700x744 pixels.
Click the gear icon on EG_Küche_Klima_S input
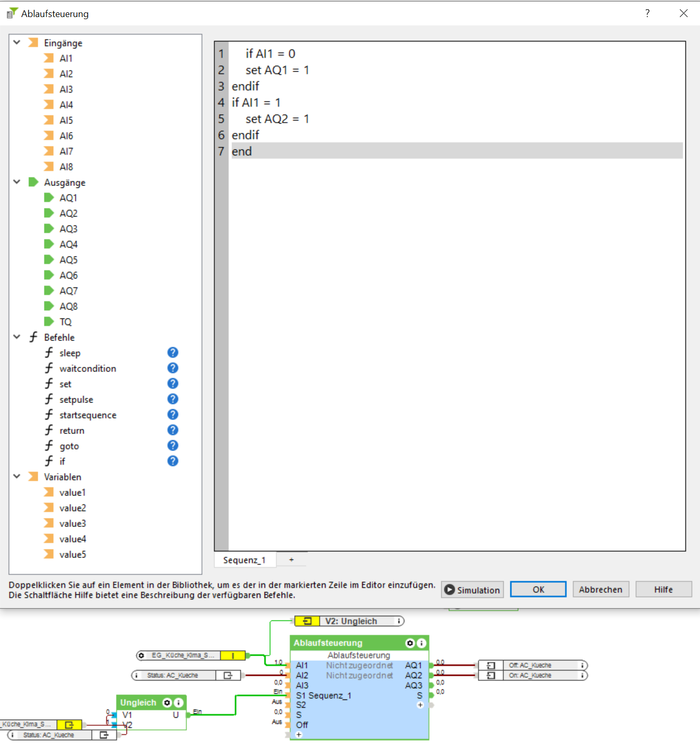coord(141,656)
